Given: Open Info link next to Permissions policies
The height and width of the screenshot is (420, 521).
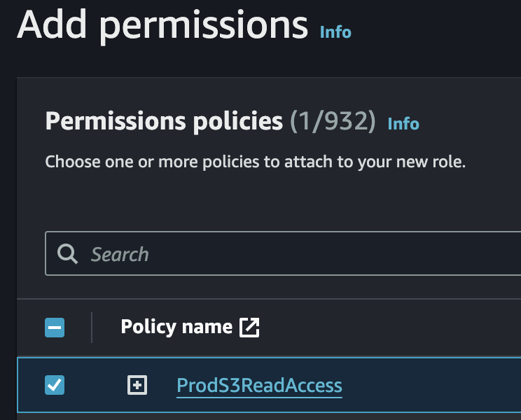Looking at the screenshot, I should pyautogui.click(x=403, y=124).
